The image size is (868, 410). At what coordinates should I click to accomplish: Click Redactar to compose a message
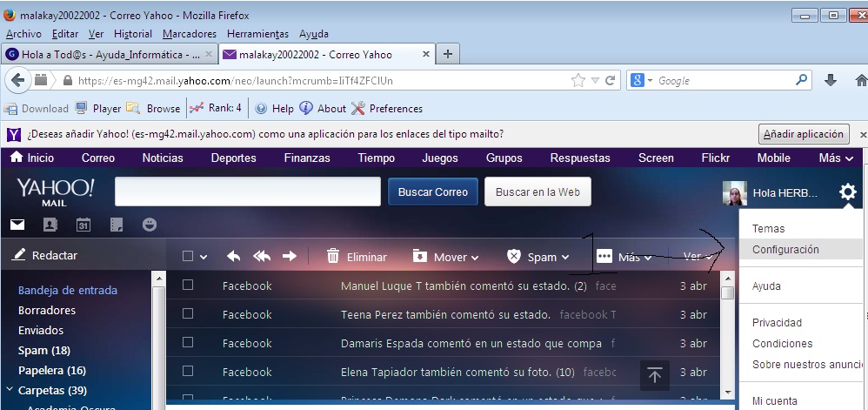[45, 255]
